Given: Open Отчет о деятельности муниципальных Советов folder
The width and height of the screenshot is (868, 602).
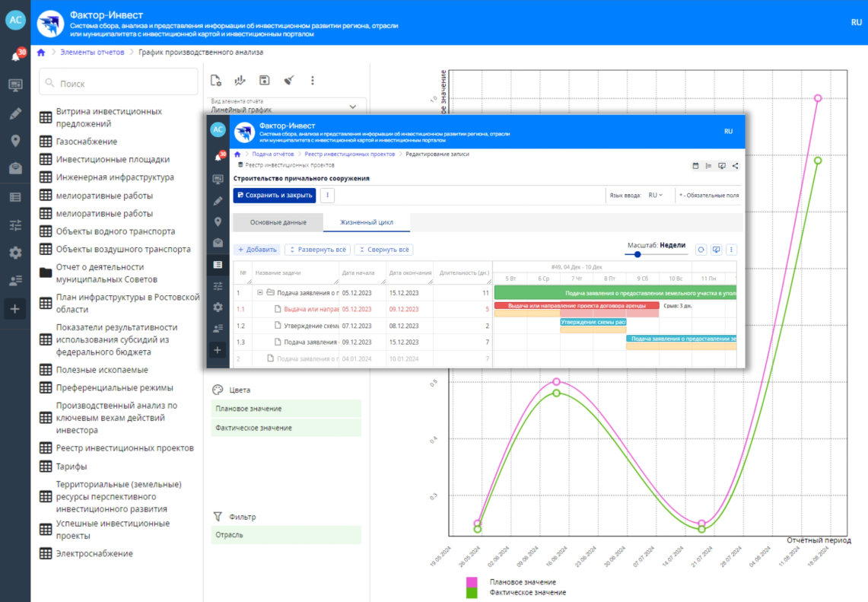Looking at the screenshot, I should coord(107,273).
